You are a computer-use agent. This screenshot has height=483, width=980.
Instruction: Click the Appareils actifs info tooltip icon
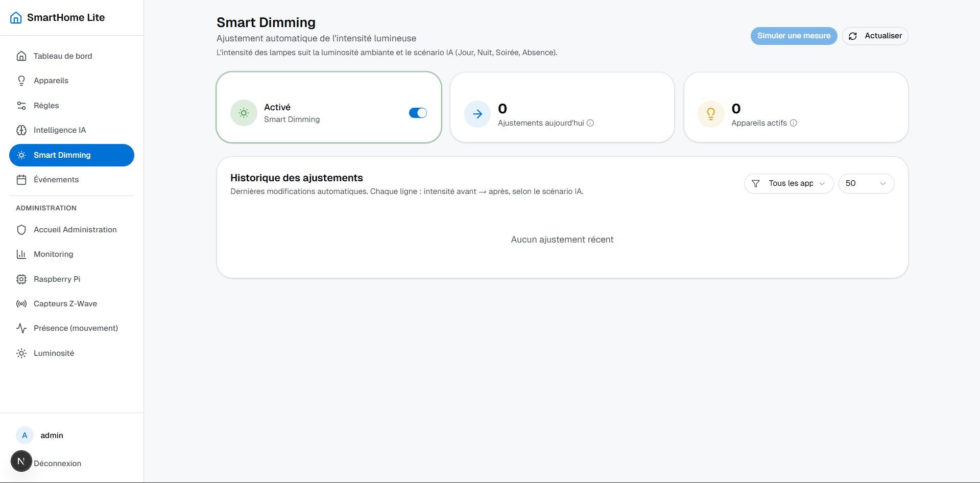[x=793, y=123]
